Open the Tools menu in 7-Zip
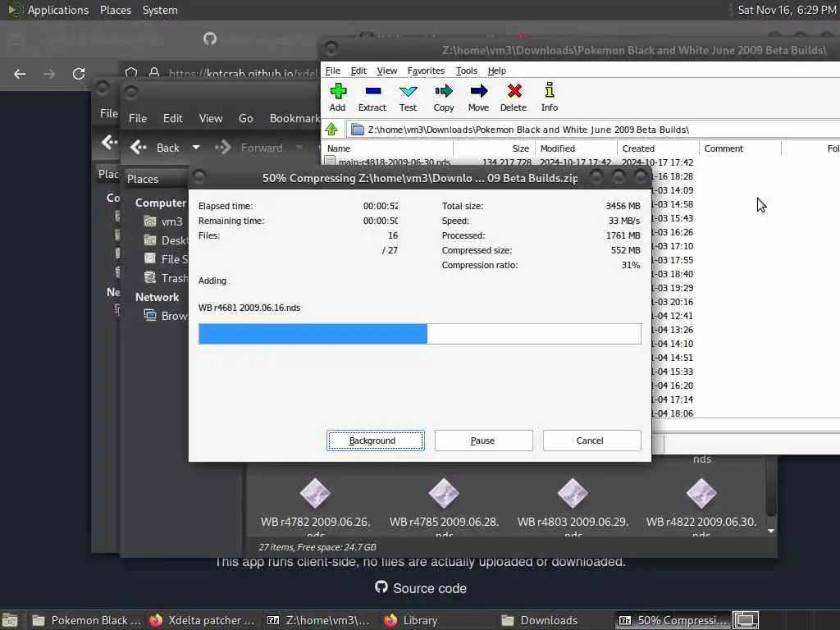The image size is (840, 630). click(x=466, y=71)
